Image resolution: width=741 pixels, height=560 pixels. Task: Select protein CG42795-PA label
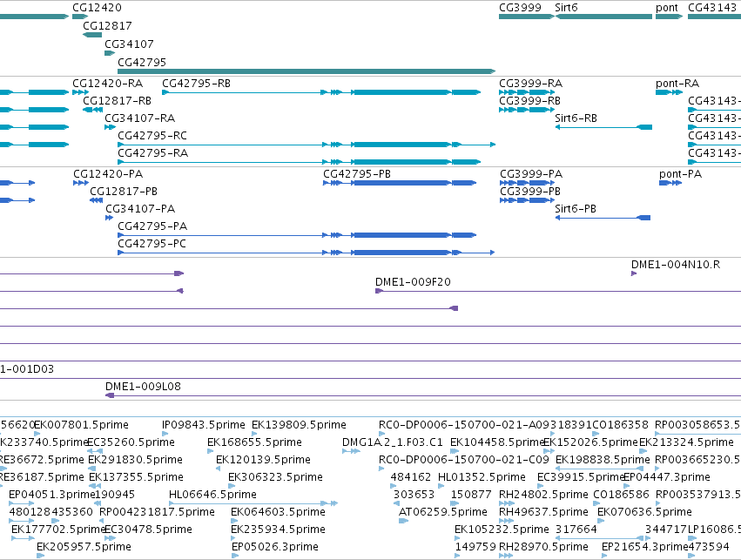coord(152,226)
